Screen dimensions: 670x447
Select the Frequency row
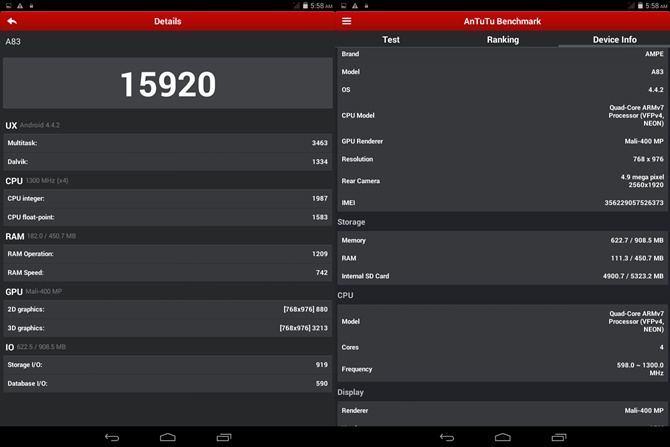click(502, 369)
